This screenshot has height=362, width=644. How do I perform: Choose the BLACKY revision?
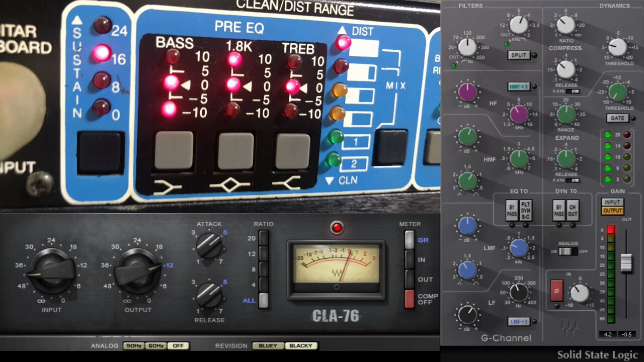301,346
